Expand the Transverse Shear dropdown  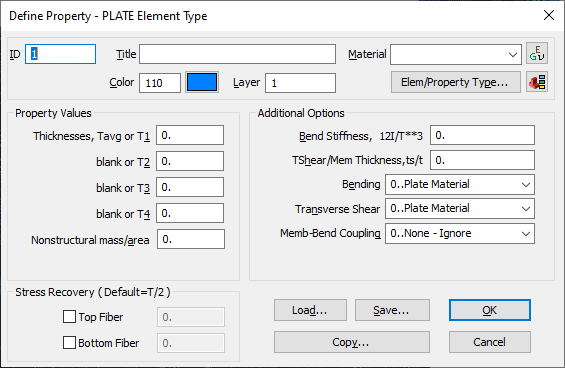tap(460, 209)
